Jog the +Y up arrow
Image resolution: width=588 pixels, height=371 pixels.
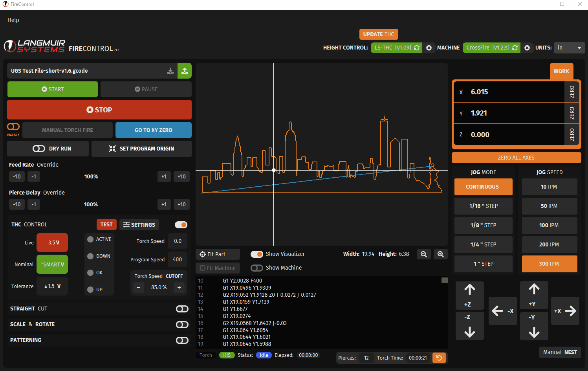click(x=534, y=295)
